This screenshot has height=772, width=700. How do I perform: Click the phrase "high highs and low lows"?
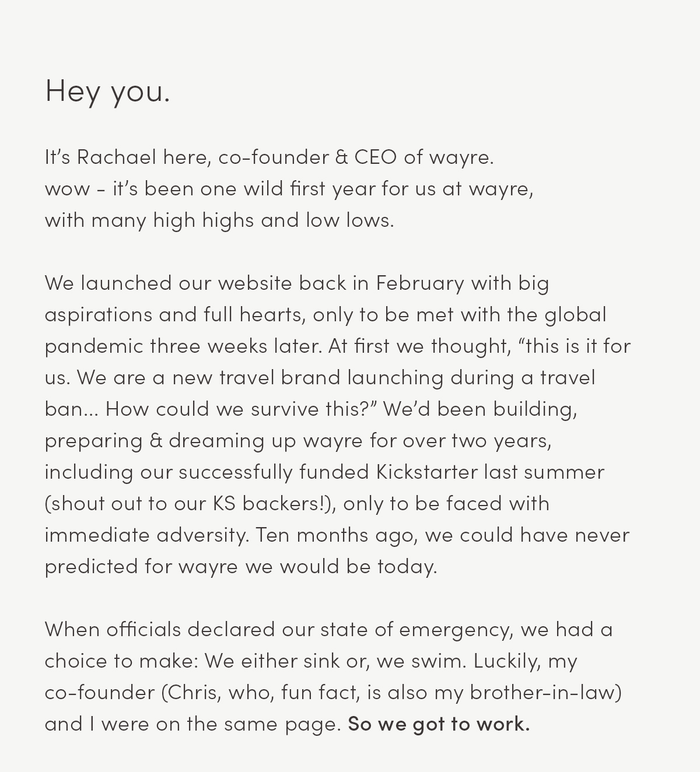[273, 220]
